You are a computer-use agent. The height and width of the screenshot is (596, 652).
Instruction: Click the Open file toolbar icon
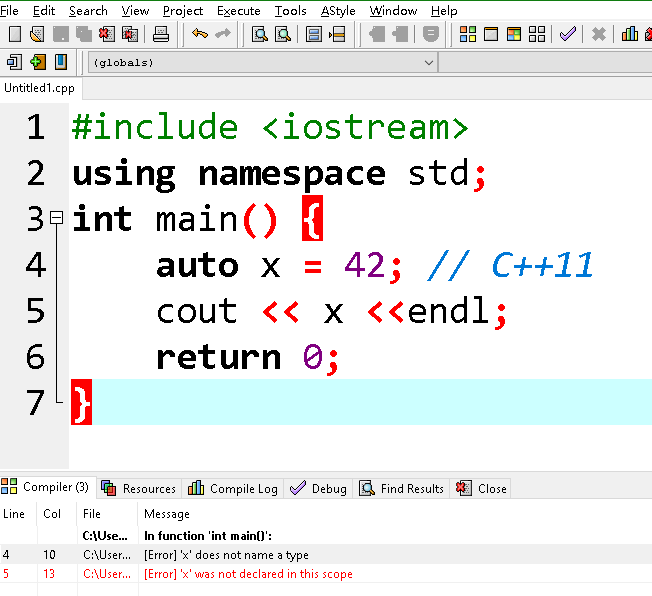point(37,34)
